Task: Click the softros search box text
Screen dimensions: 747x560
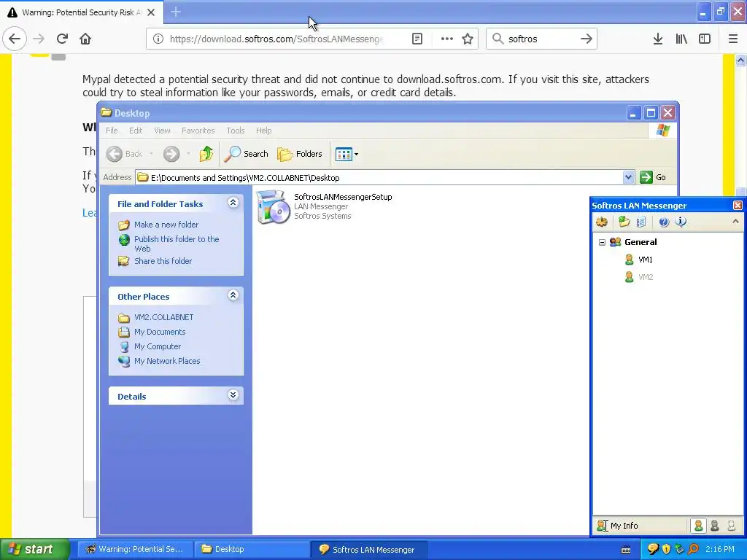Action: click(x=522, y=39)
